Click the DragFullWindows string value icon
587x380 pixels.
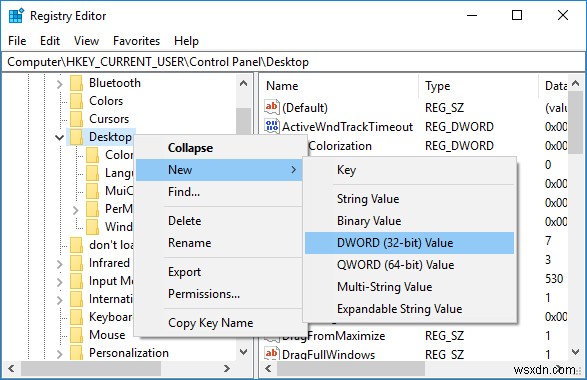(272, 354)
